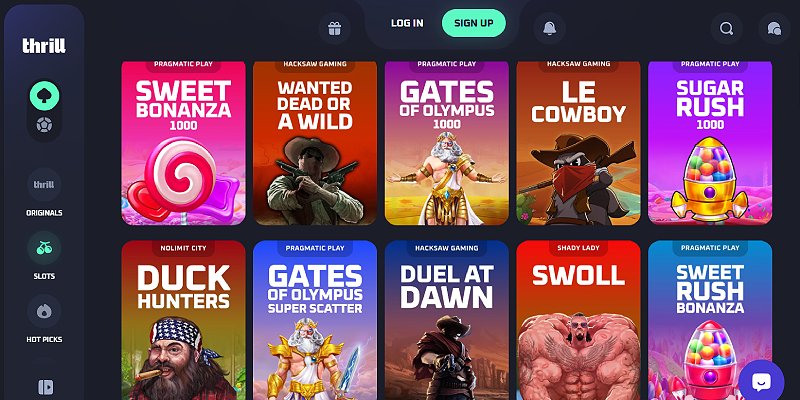Click the thrill logo

point(44,46)
